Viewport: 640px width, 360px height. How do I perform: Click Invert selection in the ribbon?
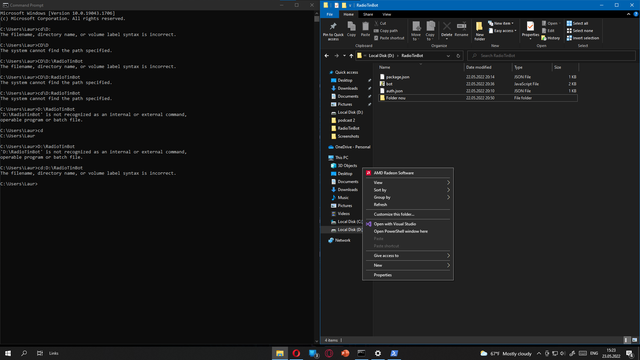click(x=582, y=38)
